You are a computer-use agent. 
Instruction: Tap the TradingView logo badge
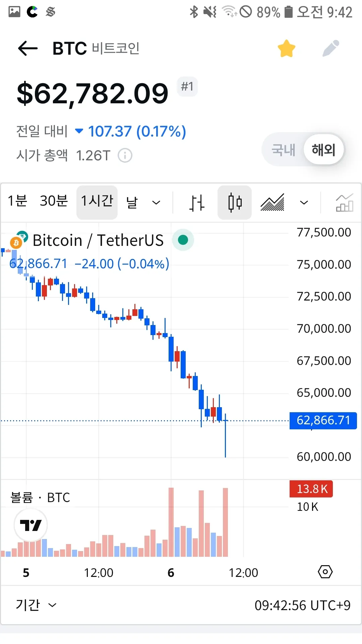coord(31,525)
